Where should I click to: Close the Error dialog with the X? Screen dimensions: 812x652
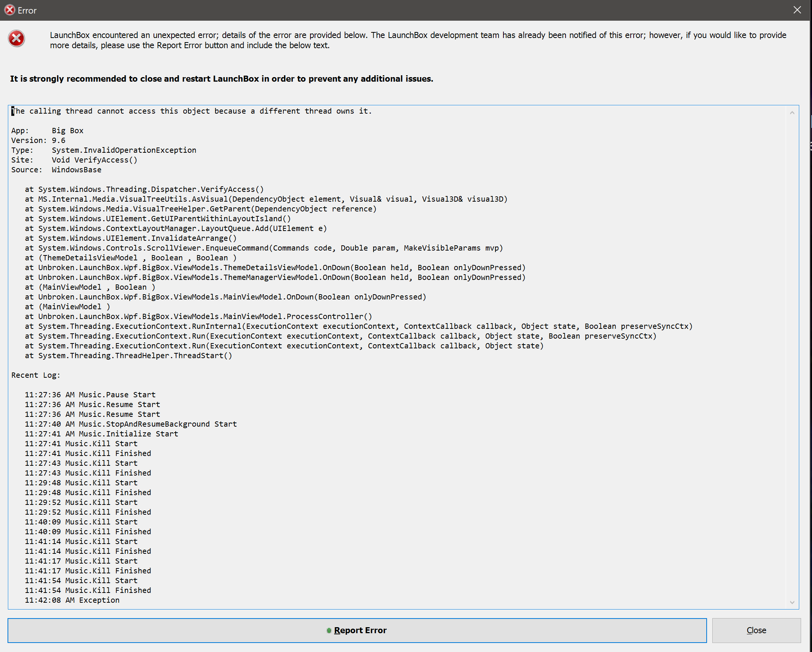pyautogui.click(x=797, y=10)
